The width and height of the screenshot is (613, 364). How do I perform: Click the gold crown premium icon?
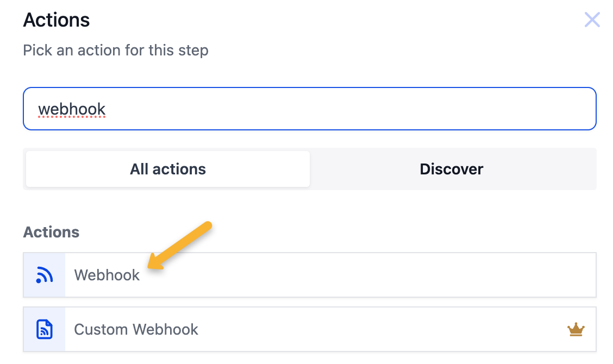coord(576,329)
